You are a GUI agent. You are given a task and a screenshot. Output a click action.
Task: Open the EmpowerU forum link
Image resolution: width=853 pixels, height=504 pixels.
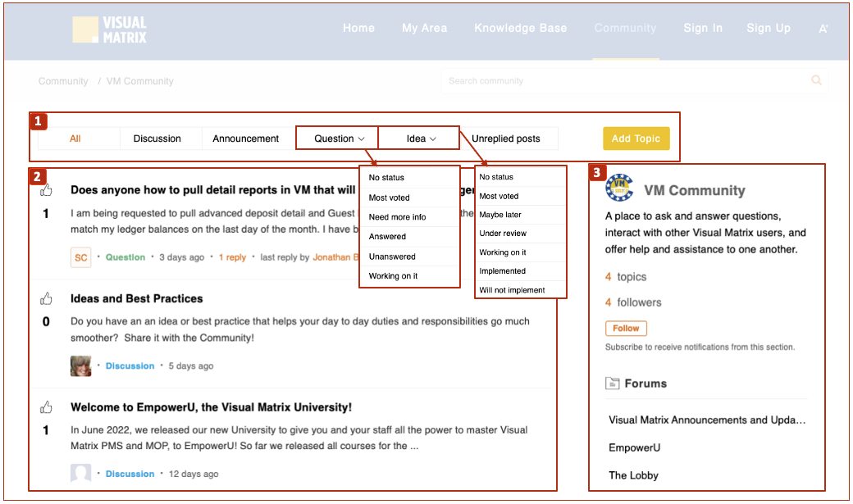(x=634, y=447)
